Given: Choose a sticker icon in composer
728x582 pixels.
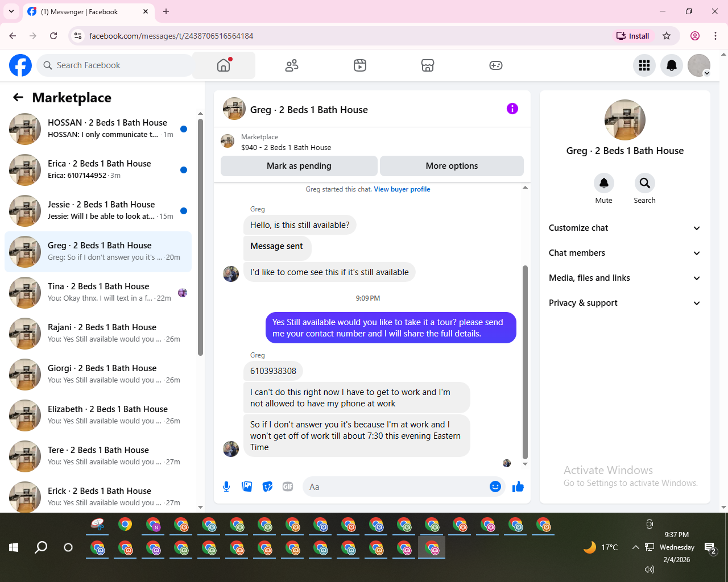Looking at the screenshot, I should tap(267, 487).
